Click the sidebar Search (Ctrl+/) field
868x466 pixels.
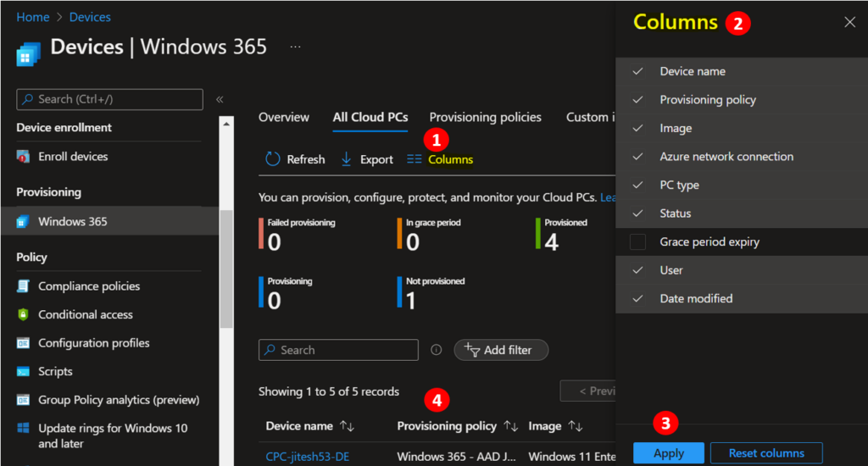(109, 100)
